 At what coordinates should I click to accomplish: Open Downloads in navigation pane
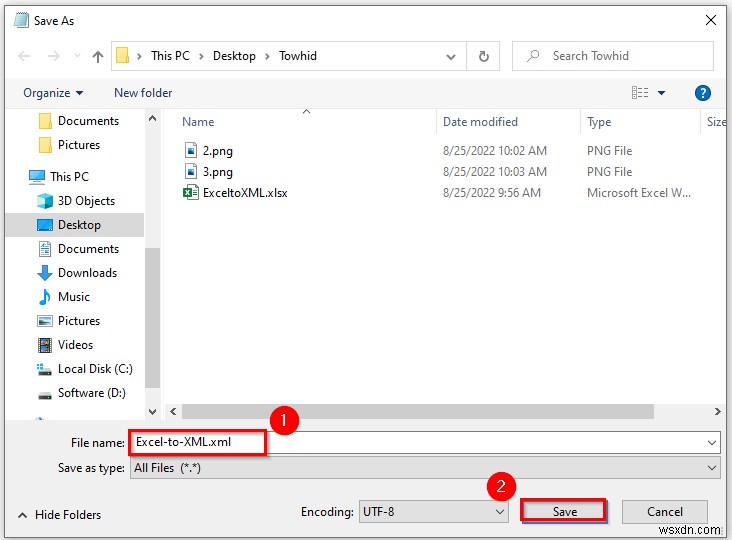(x=77, y=273)
